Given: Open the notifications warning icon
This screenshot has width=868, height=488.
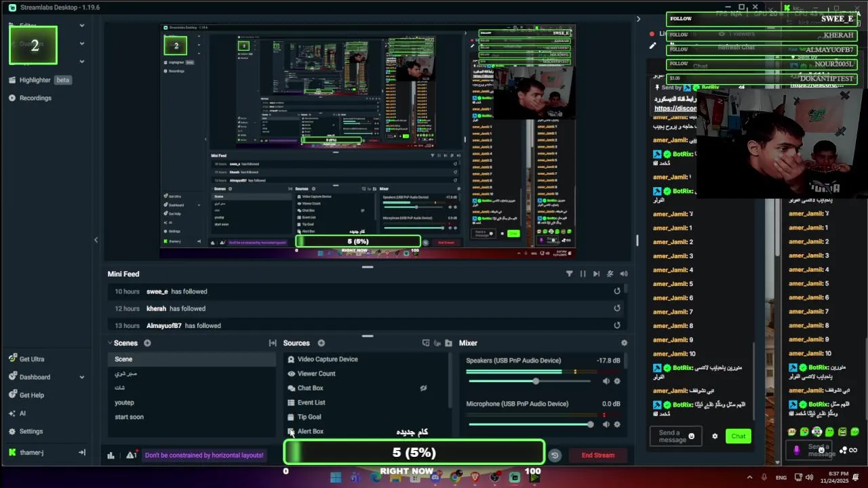Looking at the screenshot, I should pyautogui.click(x=131, y=455).
